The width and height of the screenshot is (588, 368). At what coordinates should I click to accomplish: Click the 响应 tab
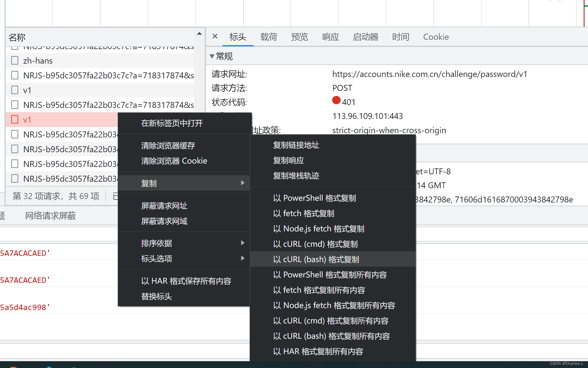tap(330, 37)
